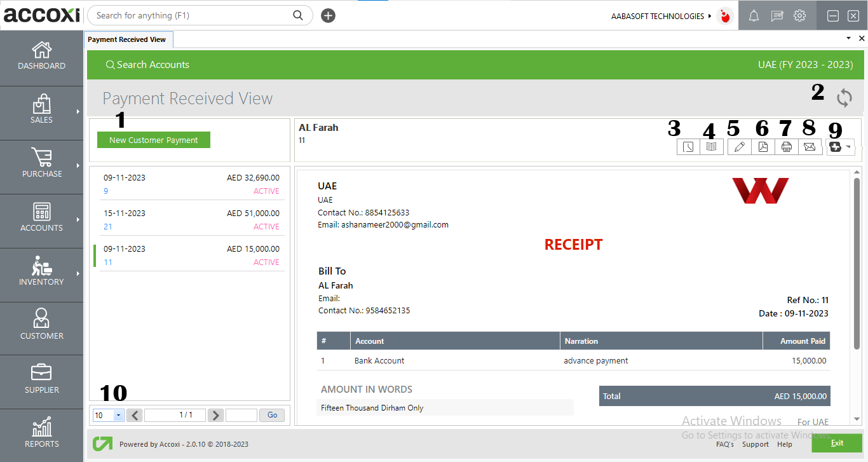
Task: Open the Support link at the bottom
Action: coord(756,444)
